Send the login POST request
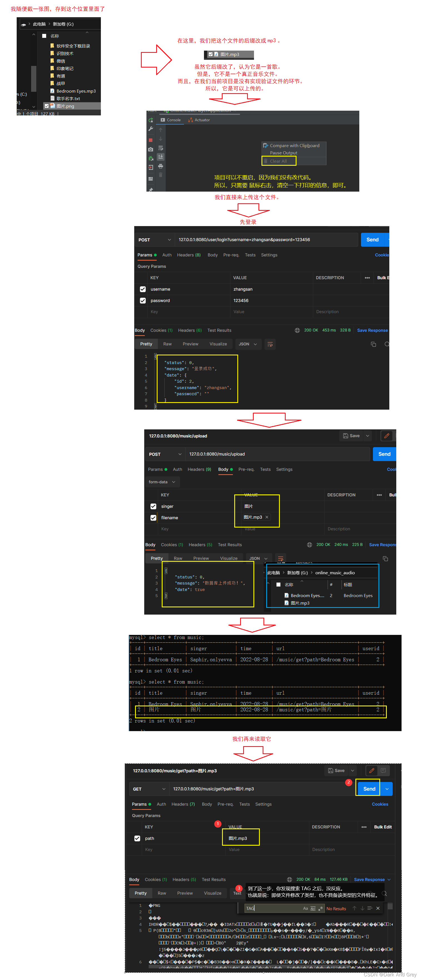The image size is (421, 980). tap(373, 240)
